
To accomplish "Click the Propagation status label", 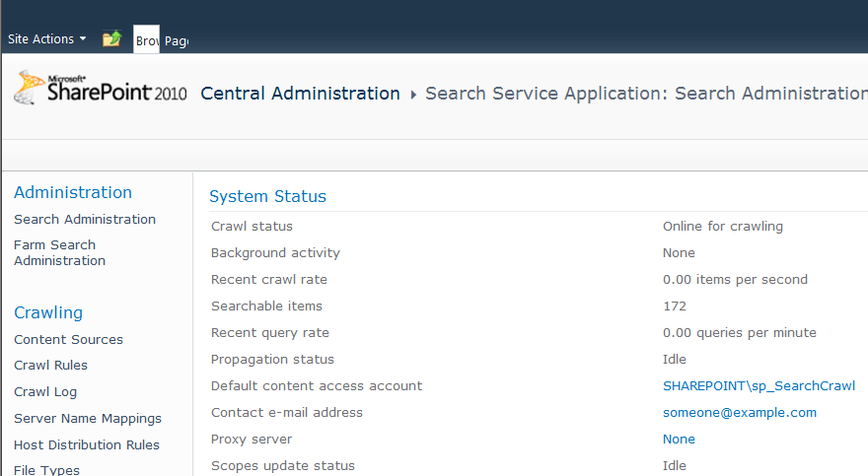I will 273,360.
